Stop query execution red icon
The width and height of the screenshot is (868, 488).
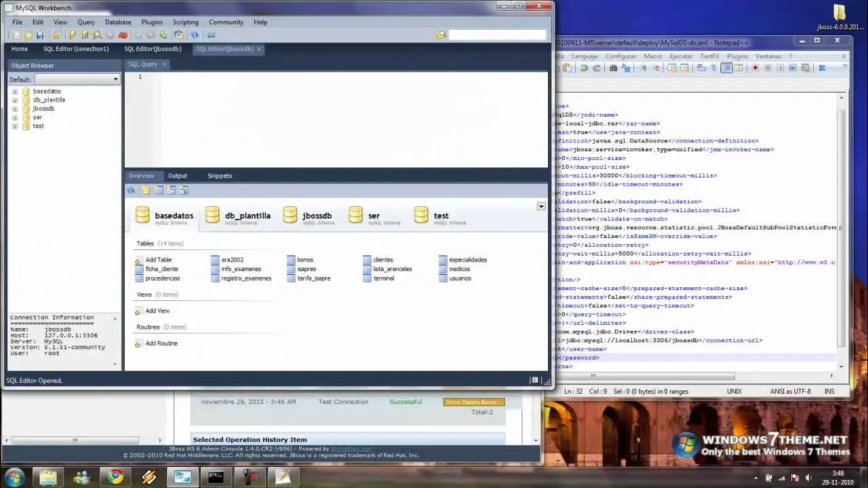pyautogui.click(x=123, y=35)
